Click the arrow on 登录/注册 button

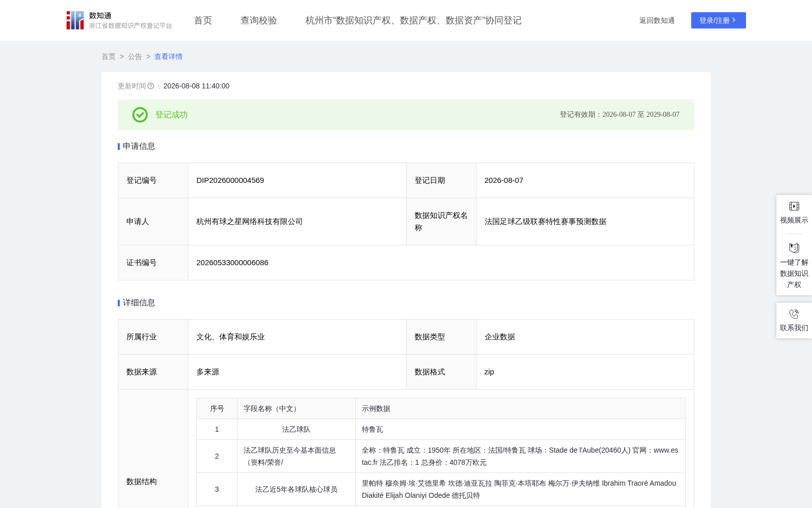[x=734, y=20]
